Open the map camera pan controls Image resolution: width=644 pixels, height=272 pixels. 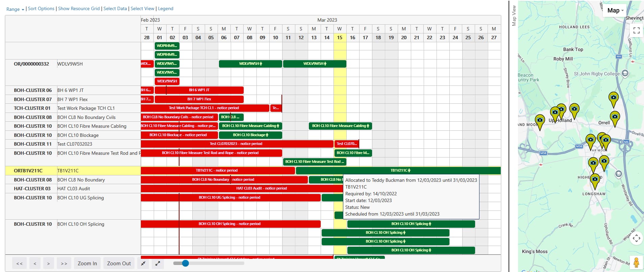point(636,239)
